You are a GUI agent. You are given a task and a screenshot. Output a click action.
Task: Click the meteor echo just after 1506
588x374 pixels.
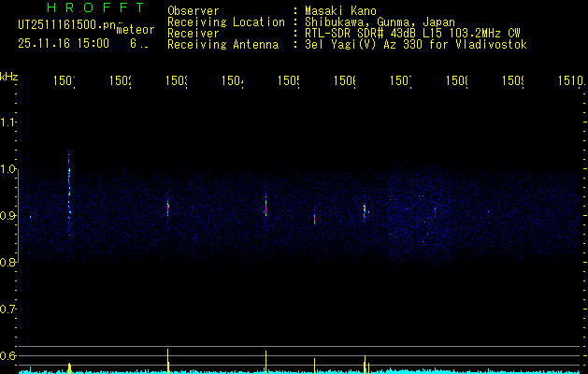(x=365, y=210)
